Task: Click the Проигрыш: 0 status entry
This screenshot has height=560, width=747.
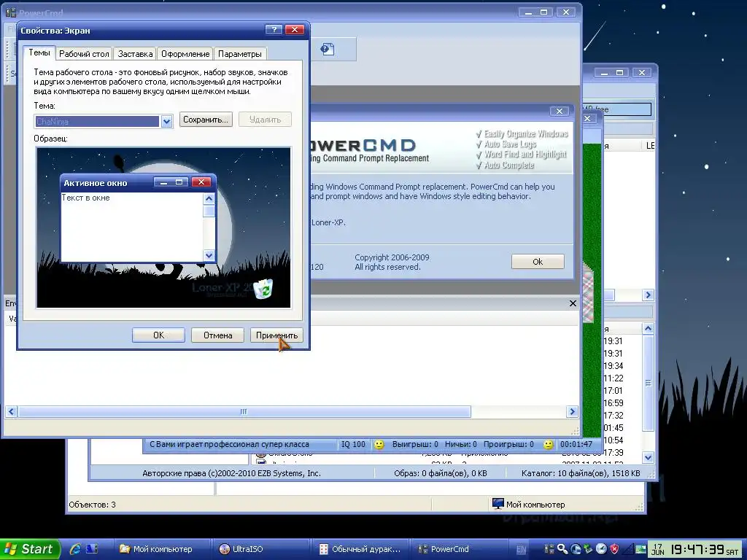Action: click(508, 444)
